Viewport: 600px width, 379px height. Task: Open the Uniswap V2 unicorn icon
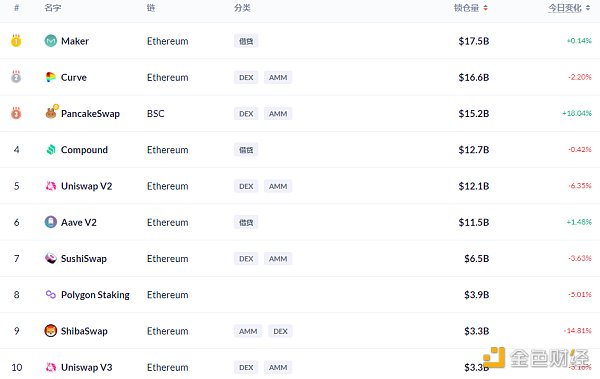(x=51, y=186)
